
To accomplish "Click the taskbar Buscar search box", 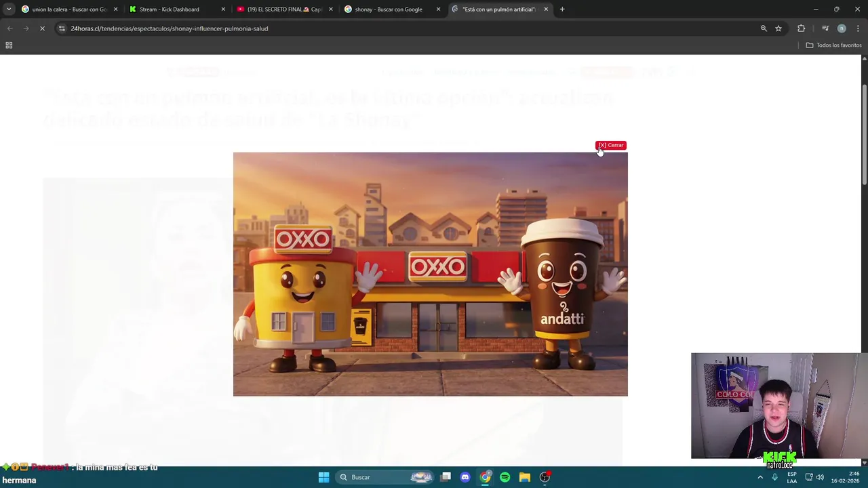I will (385, 477).
